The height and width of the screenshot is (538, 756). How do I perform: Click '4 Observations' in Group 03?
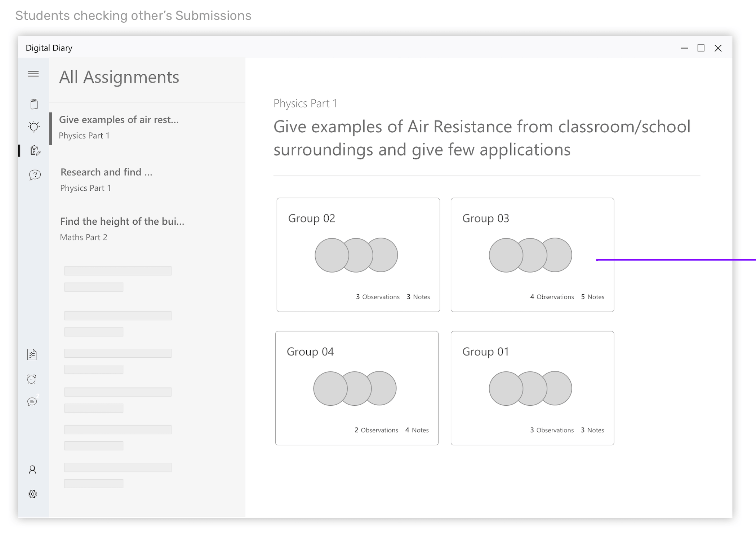pyautogui.click(x=552, y=297)
